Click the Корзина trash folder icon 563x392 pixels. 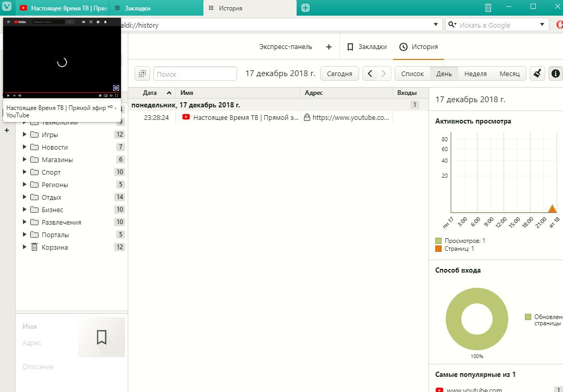34,247
